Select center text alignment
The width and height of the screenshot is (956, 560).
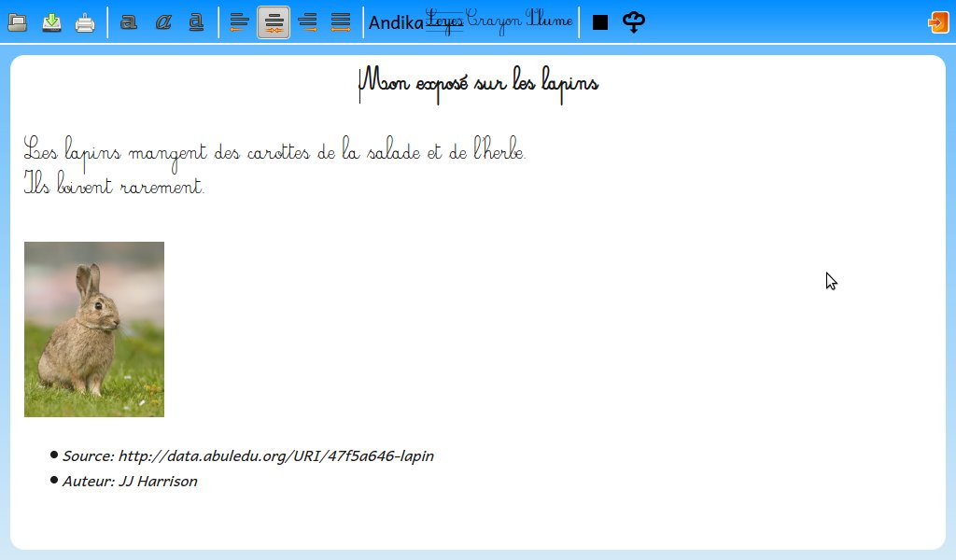tap(274, 22)
